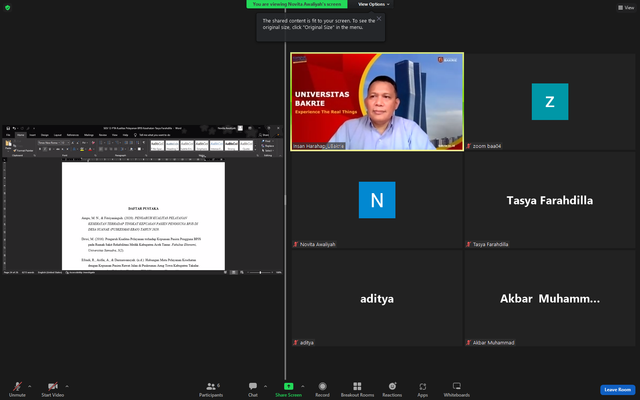Open the Participants panel
Screen dimensions: 640x400
coord(211,389)
